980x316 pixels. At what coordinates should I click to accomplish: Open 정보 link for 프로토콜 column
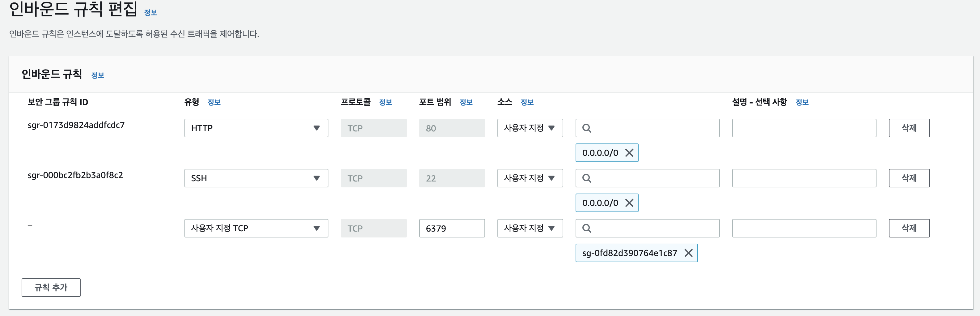386,102
